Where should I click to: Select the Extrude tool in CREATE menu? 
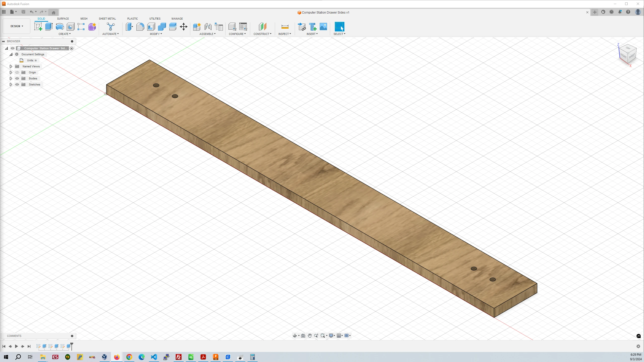tap(49, 27)
